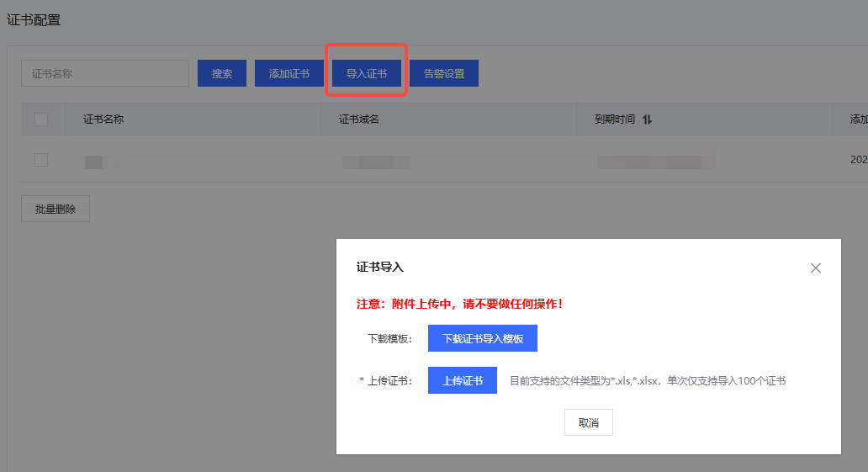Click the 证书配置 page title

click(x=34, y=19)
